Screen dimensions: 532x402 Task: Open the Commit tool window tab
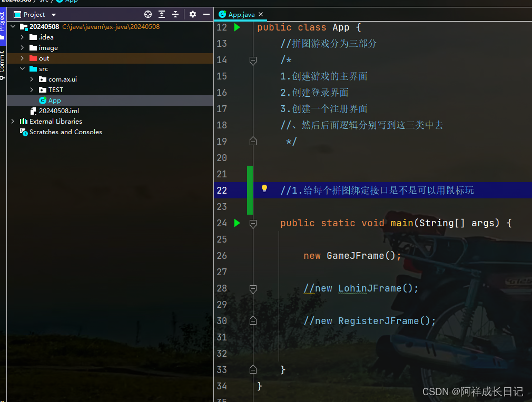[x=3, y=64]
